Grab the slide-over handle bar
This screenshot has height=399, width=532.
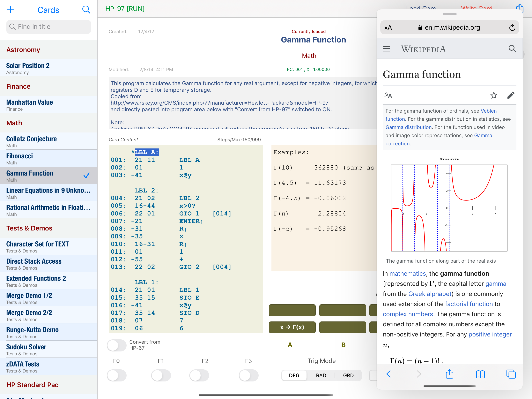click(x=449, y=14)
